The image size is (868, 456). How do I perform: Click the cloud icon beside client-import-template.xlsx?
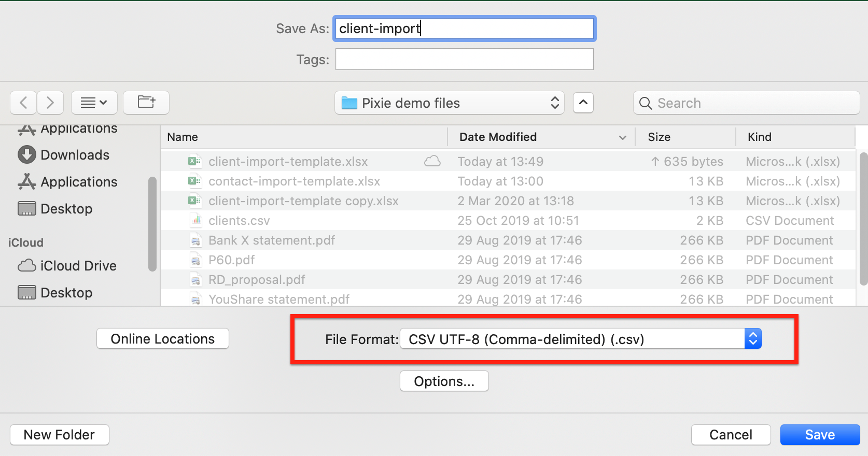432,162
